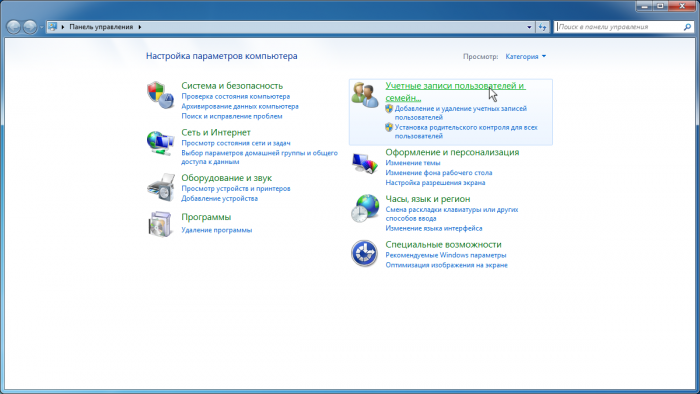Click shield icon next to Установка родительского контроля
700x394 pixels.
click(389, 127)
